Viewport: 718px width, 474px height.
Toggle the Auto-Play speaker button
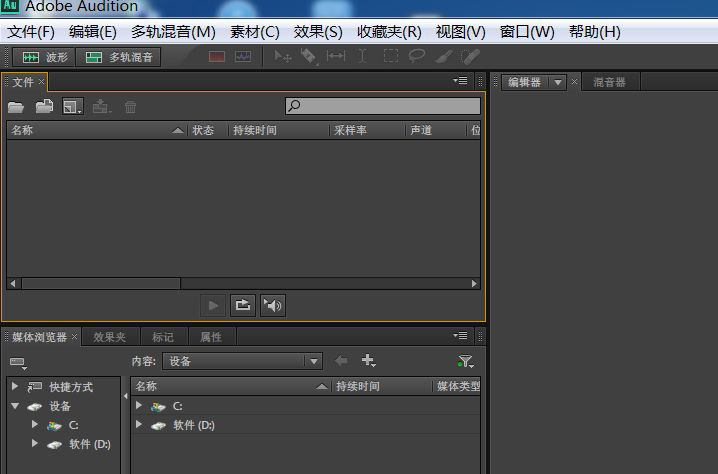point(273,305)
